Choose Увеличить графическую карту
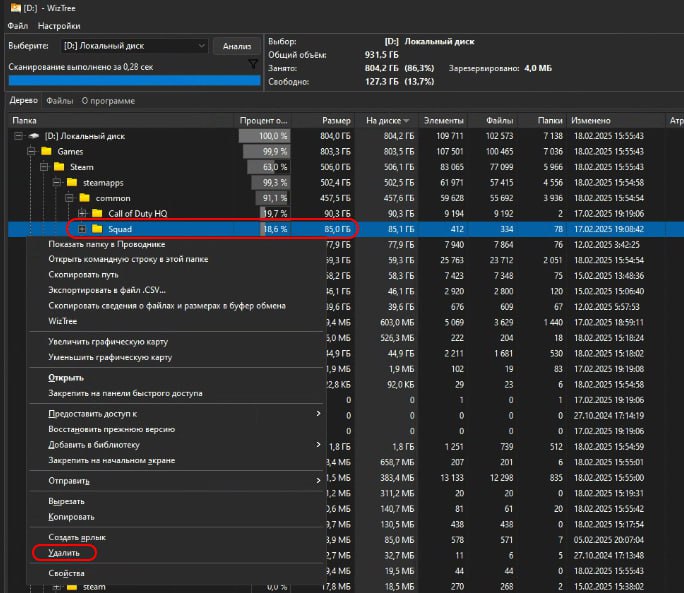The width and height of the screenshot is (684, 593). pyautogui.click(x=108, y=342)
